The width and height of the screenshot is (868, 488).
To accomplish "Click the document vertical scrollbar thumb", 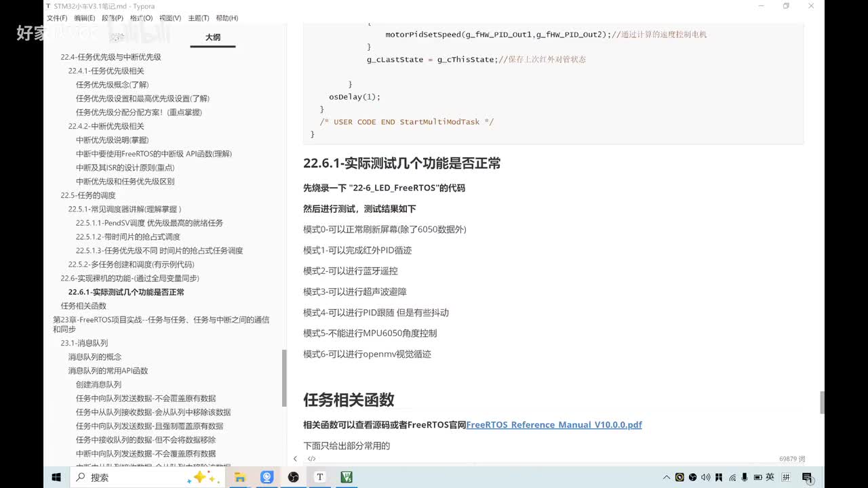I will click(823, 403).
